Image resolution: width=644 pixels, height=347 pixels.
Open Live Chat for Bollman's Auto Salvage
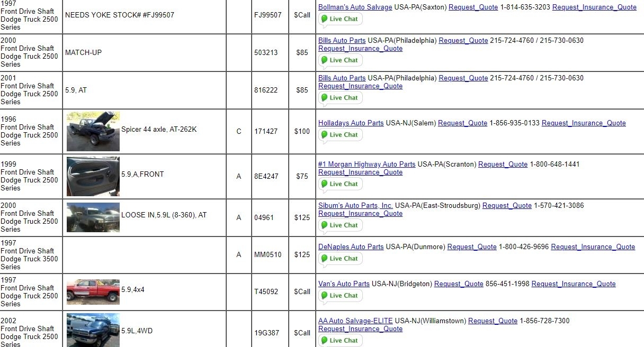pos(341,19)
